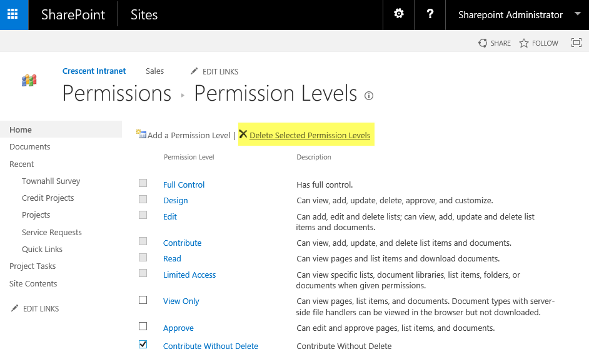Click the X delete icon beside Delete Selected
This screenshot has width=589, height=364.
[243, 134]
